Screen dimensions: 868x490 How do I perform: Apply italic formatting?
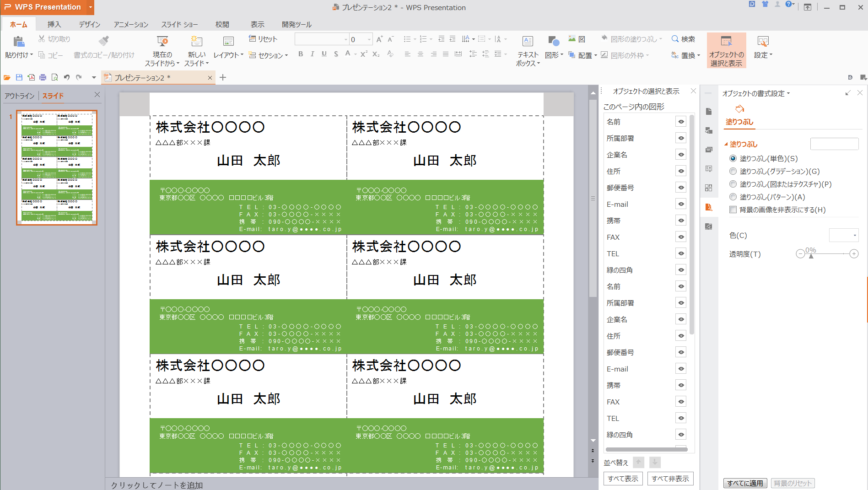(312, 54)
